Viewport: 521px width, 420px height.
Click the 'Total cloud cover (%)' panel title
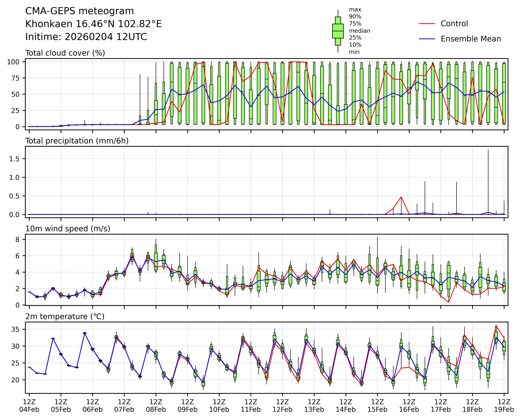tap(65, 53)
